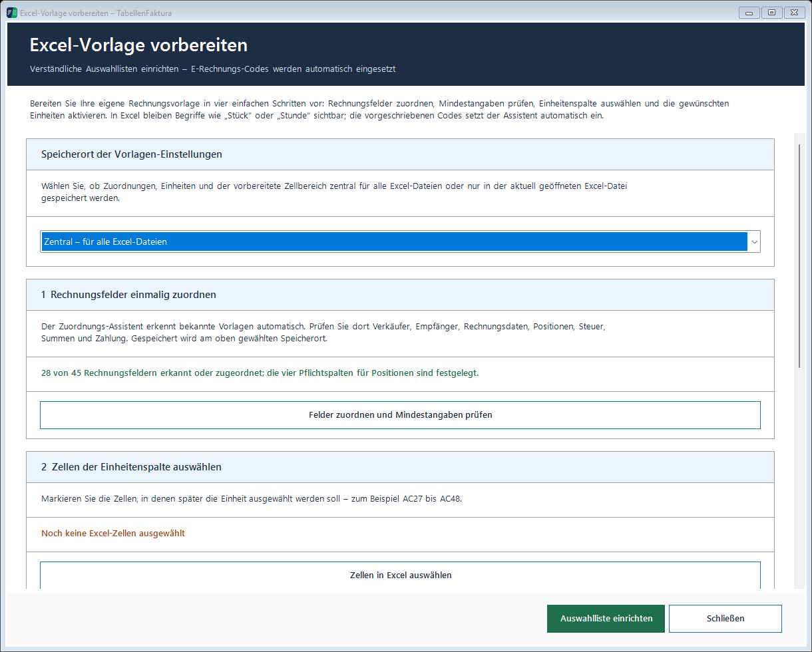Viewport: 812px width, 652px height.
Task: Click the '1 Rechnungsfelder einmalig zuordnen' header
Action: pos(400,295)
